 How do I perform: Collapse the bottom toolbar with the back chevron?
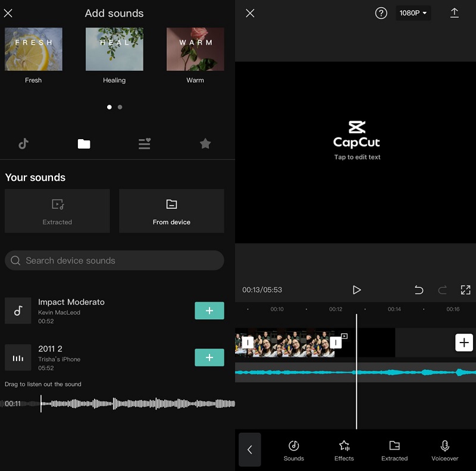(x=249, y=450)
